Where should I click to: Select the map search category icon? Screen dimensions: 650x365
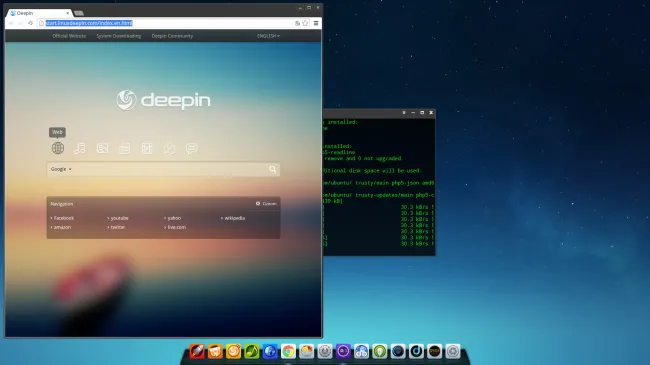pyautogui.click(x=169, y=148)
